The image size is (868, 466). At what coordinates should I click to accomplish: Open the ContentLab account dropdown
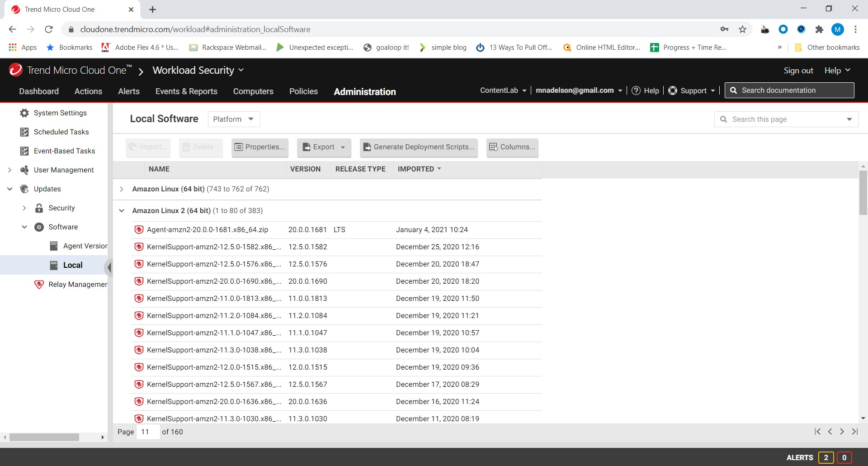(503, 90)
